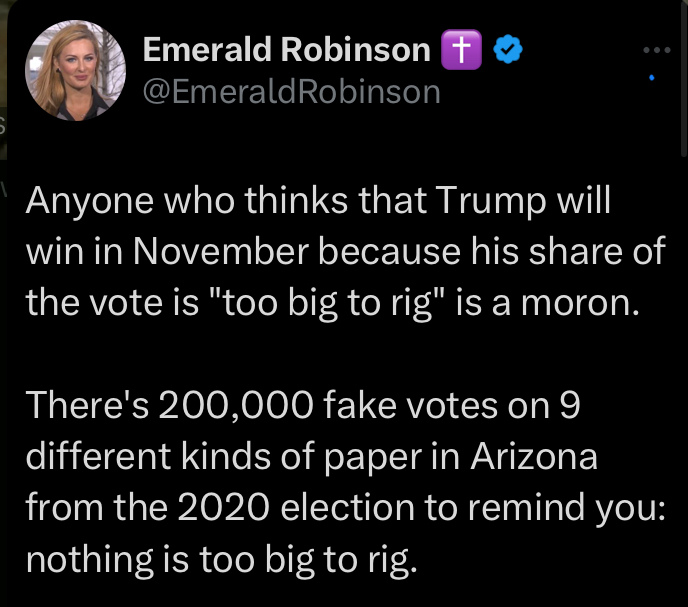Image resolution: width=688 pixels, height=607 pixels.
Task: Click the Emerald Robinson display name
Action: 286,49
